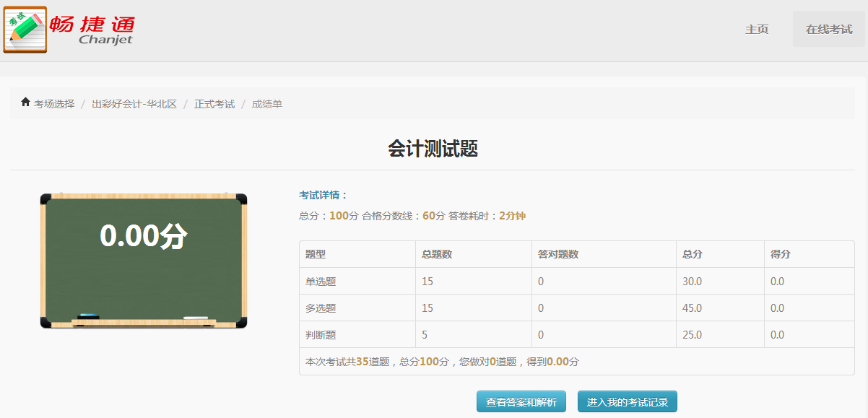Open the 出彩好会计-华北区 breadcrumb link
Screen dimensions: 868x418
[134, 104]
